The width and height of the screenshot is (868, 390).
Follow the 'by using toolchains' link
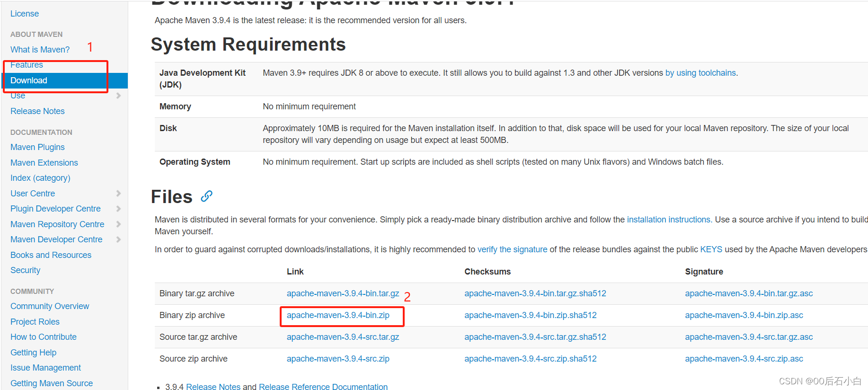click(x=700, y=73)
